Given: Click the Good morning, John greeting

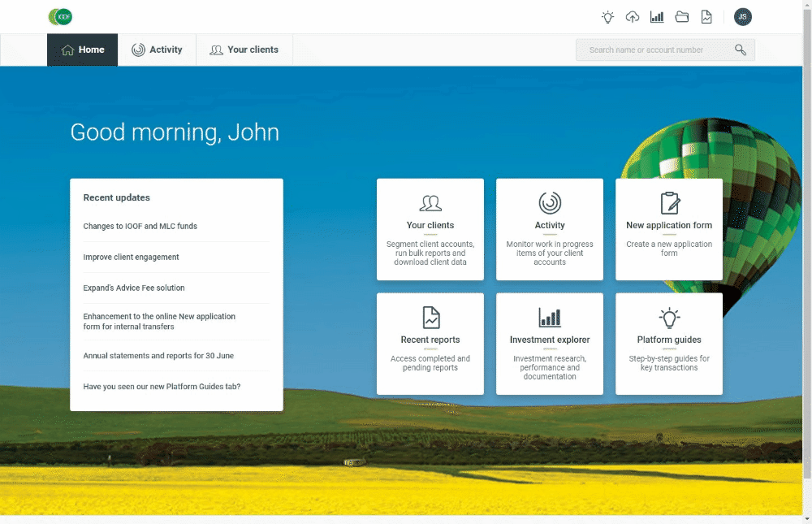Looking at the screenshot, I should (175, 132).
